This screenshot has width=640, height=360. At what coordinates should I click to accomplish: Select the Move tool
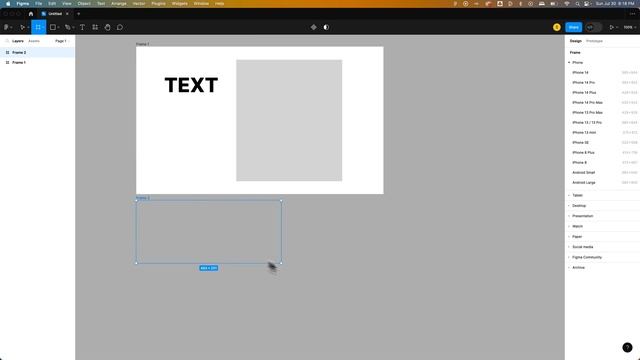click(x=22, y=27)
